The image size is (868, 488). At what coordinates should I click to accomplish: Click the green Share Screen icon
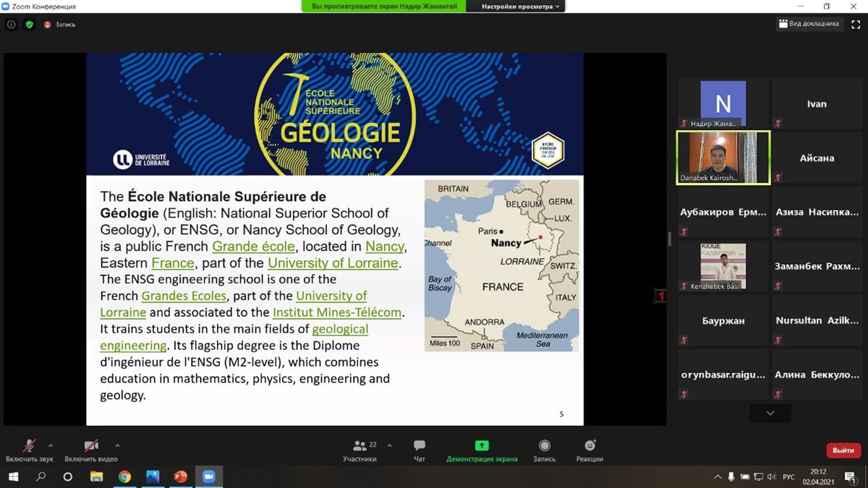click(x=482, y=446)
